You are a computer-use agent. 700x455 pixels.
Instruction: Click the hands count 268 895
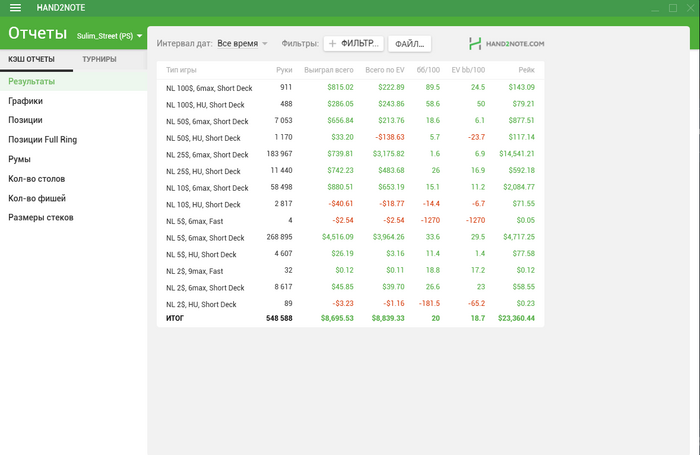click(279, 237)
